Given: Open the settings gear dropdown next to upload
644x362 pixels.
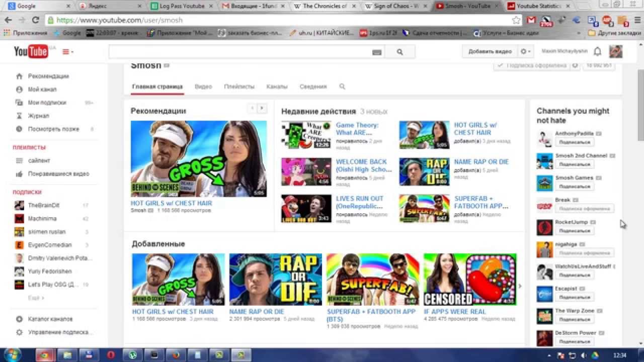Looking at the screenshot, I should (525, 51).
